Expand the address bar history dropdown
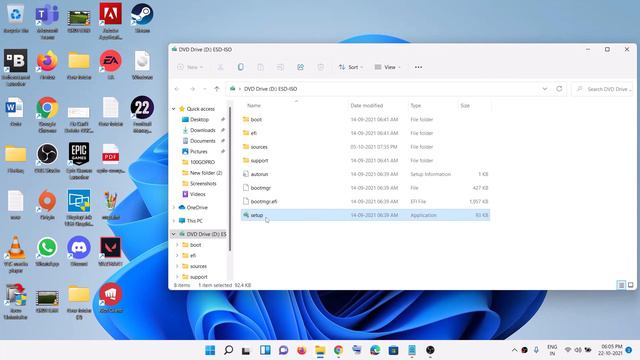The height and width of the screenshot is (360, 640). [x=544, y=89]
